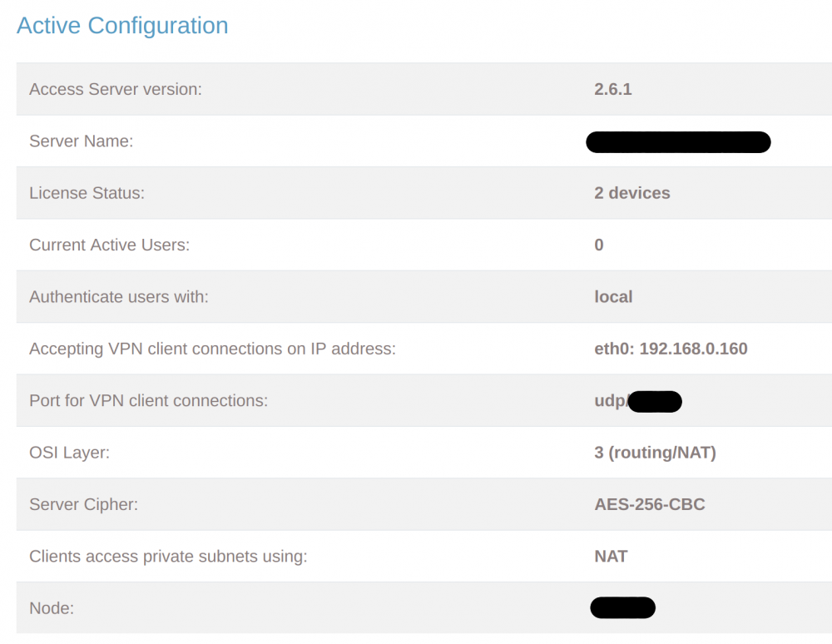Click Port for VPN client connections label
This screenshot has height=644, width=832.
coord(149,400)
